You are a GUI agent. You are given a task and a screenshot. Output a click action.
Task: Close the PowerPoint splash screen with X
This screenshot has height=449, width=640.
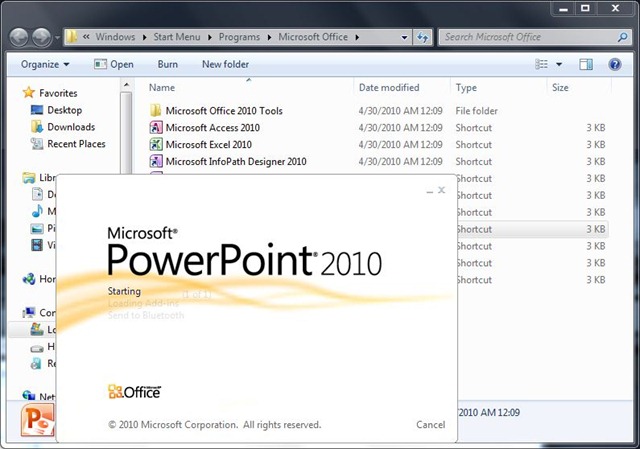441,190
